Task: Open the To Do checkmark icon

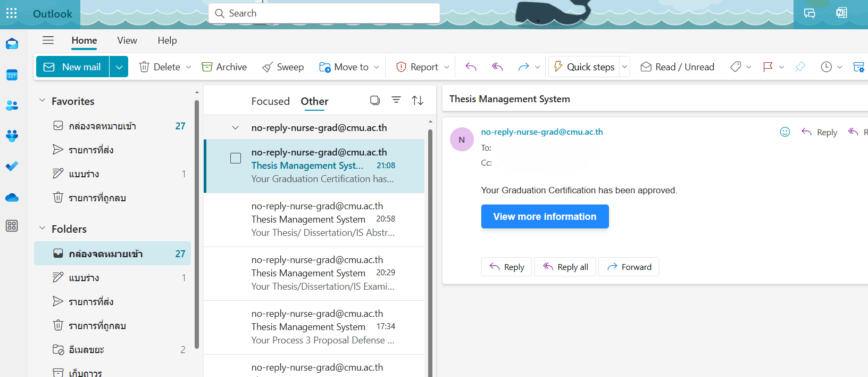Action: (x=12, y=166)
